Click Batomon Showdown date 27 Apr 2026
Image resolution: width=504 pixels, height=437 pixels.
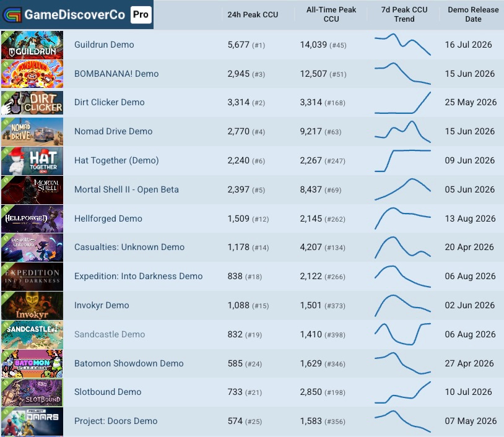469,363
